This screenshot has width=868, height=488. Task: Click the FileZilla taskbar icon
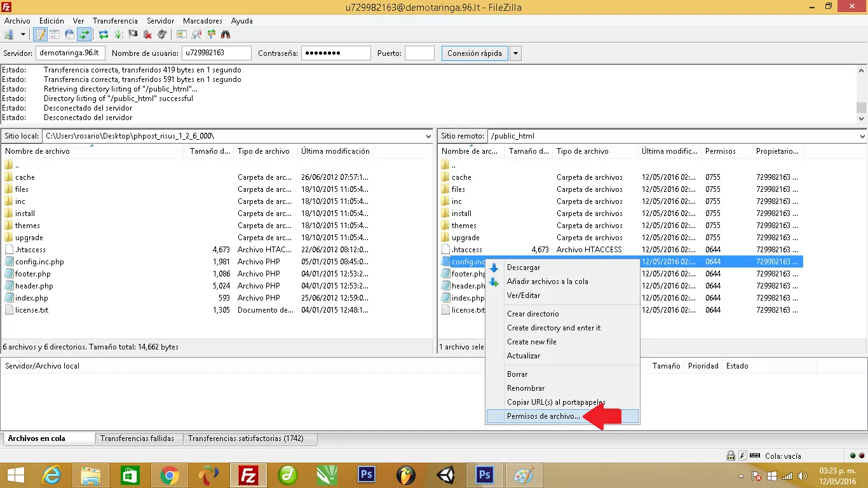(248, 475)
